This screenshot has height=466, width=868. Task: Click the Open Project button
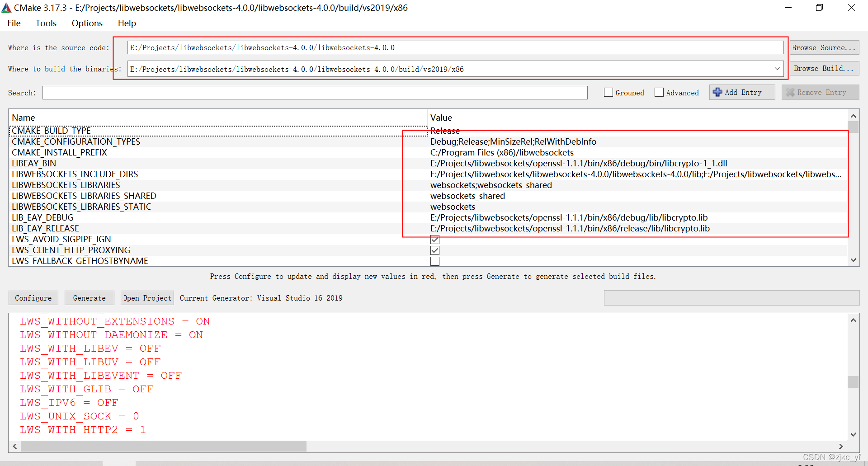pyautogui.click(x=147, y=297)
